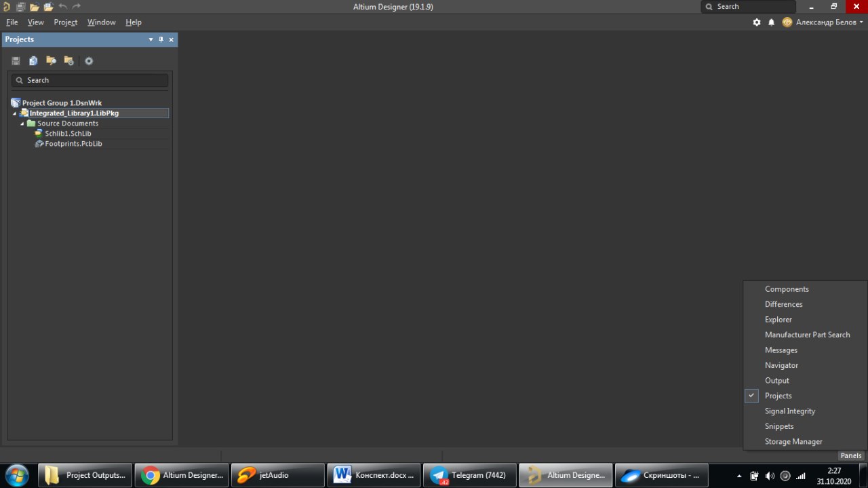Image resolution: width=868 pixels, height=488 pixels.
Task: Open the File menu
Action: pyautogui.click(x=12, y=22)
